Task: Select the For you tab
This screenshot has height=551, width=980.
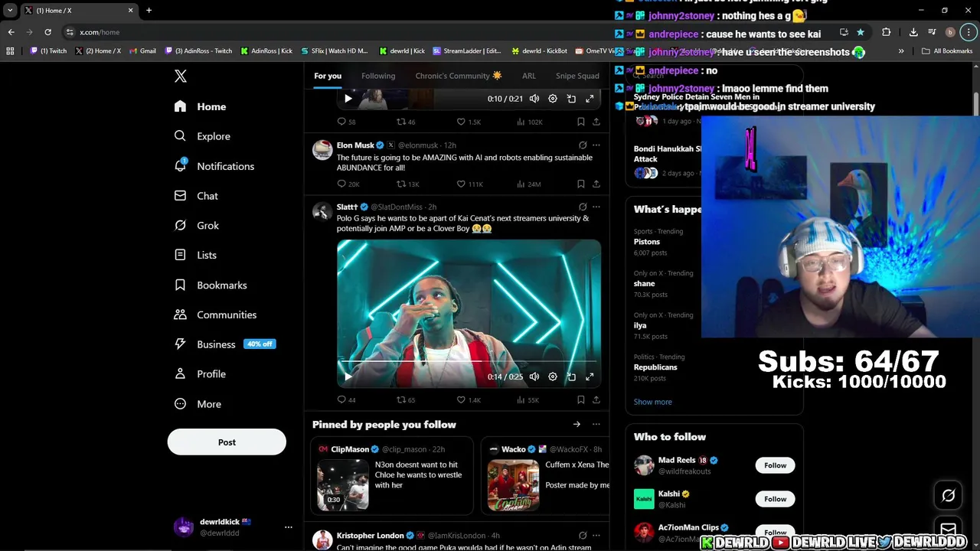Action: (328, 76)
